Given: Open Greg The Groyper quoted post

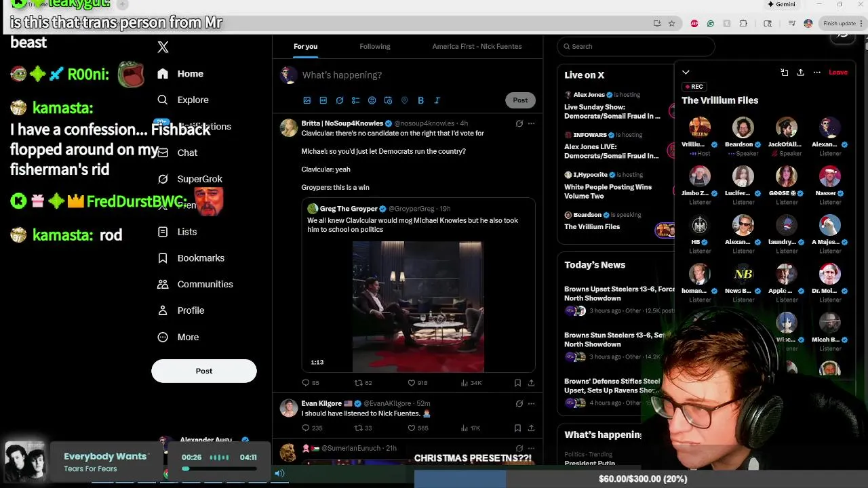Looking at the screenshot, I should point(418,285).
